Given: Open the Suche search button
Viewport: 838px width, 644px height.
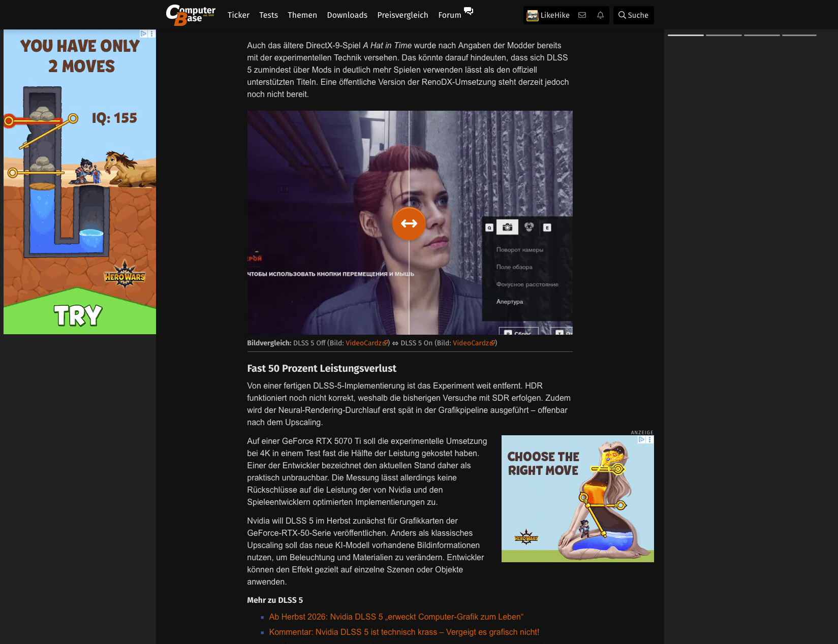Looking at the screenshot, I should [633, 15].
